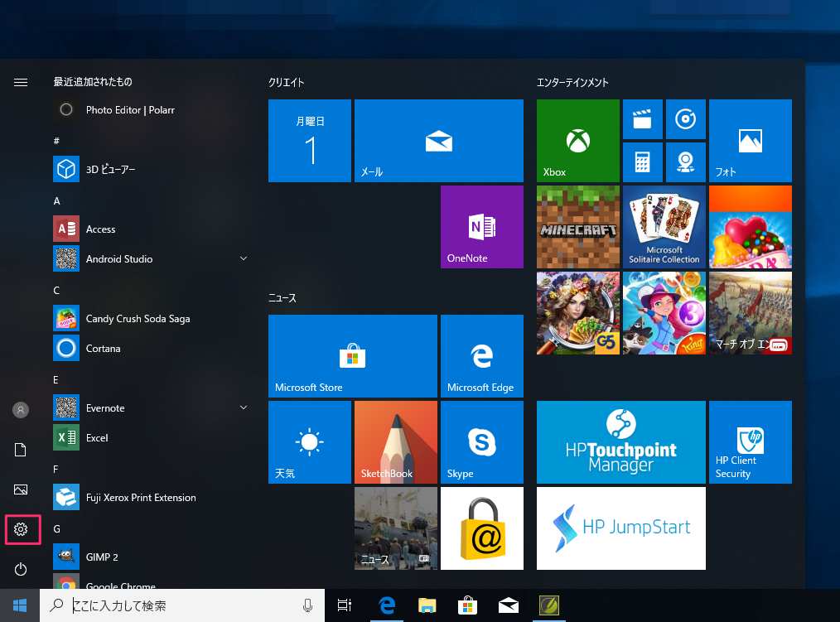
Task: Open the Xbox tile
Action: pyautogui.click(x=577, y=140)
